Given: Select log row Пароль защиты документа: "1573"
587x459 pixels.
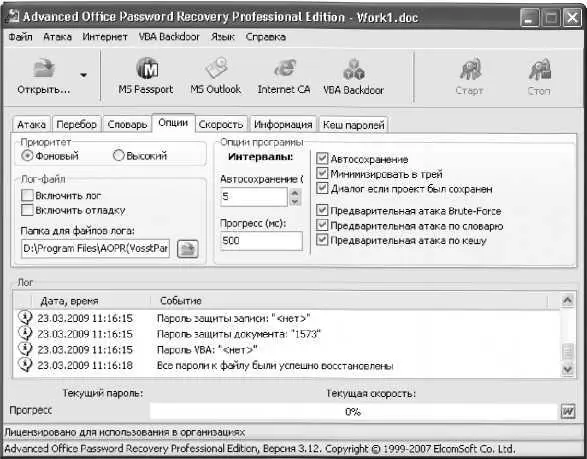Looking at the screenshot, I should [287, 334].
